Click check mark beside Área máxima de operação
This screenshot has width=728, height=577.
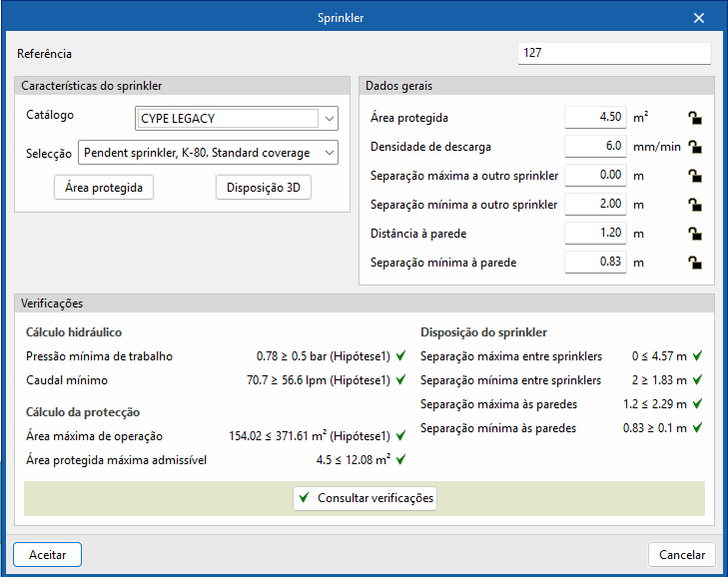400,435
